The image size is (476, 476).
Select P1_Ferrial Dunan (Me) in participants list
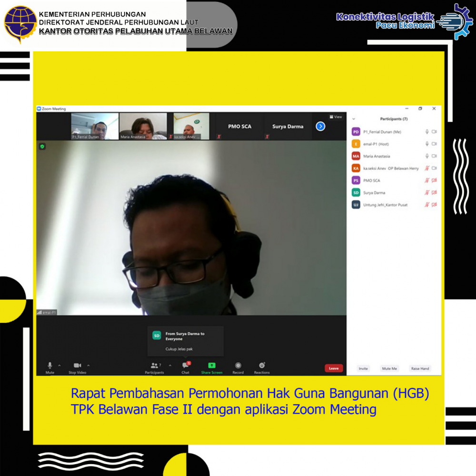click(x=394, y=132)
